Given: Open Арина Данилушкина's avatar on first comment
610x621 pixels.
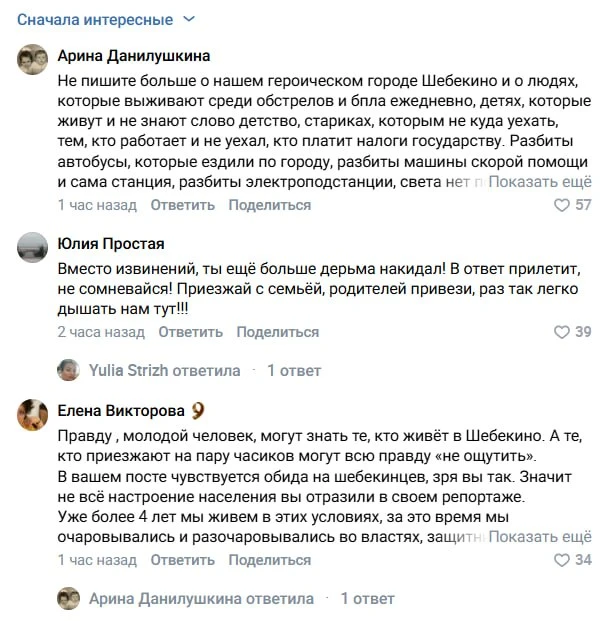Looking at the screenshot, I should [x=32, y=59].
